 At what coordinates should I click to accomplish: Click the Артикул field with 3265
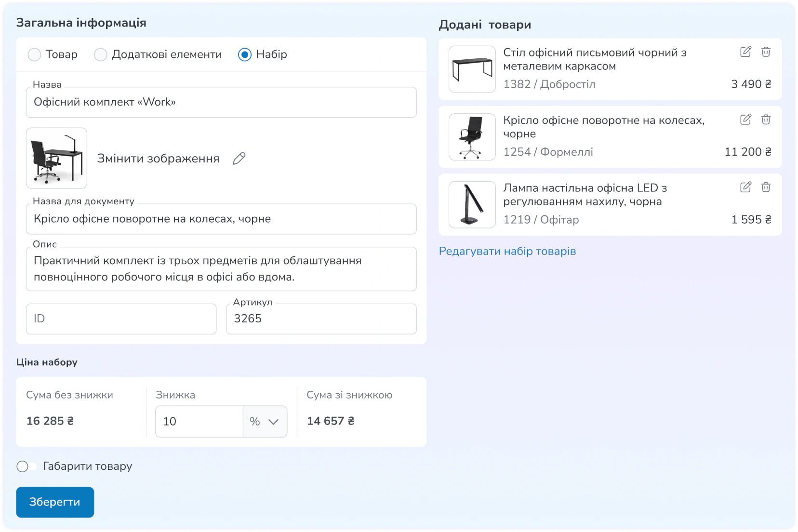point(321,319)
